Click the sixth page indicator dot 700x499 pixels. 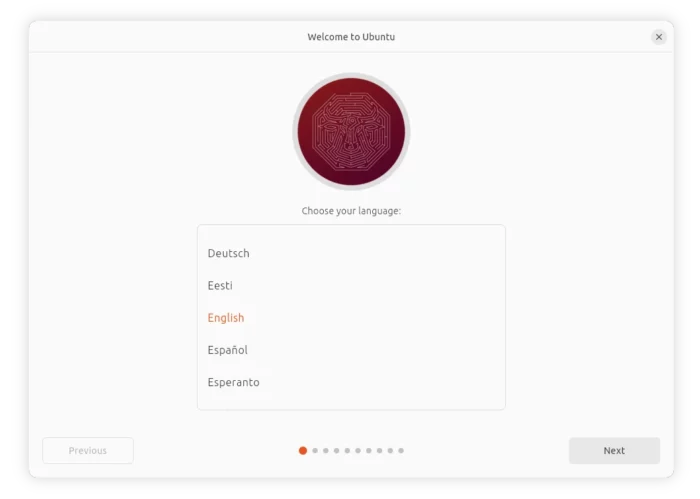358,450
